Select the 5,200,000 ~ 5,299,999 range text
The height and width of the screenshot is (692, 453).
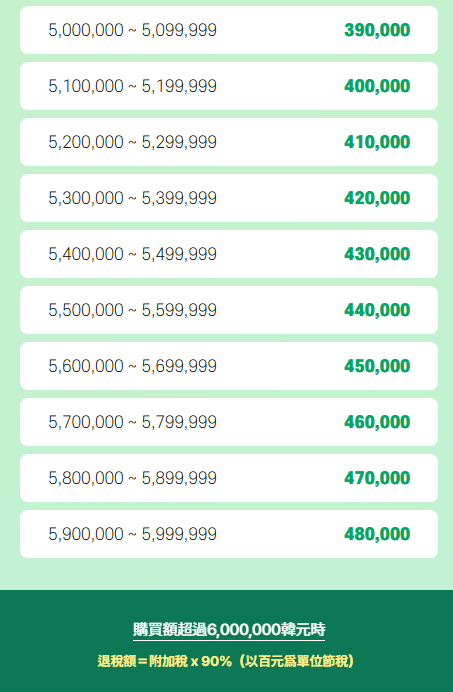[x=132, y=142]
